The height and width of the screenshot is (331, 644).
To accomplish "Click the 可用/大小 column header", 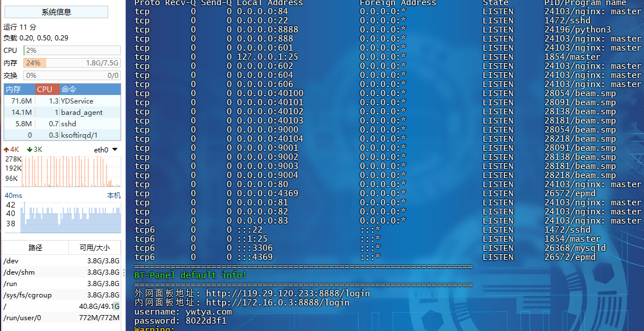I will [95, 248].
